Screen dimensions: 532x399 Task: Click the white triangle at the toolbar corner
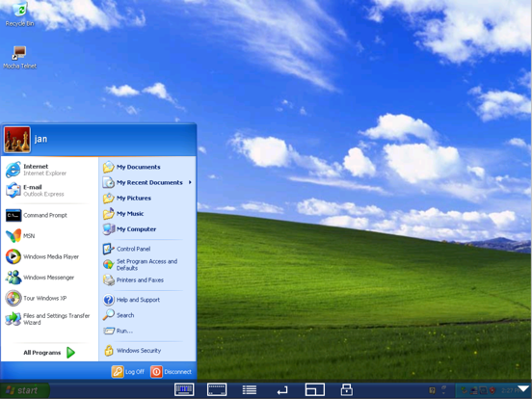tap(523, 388)
